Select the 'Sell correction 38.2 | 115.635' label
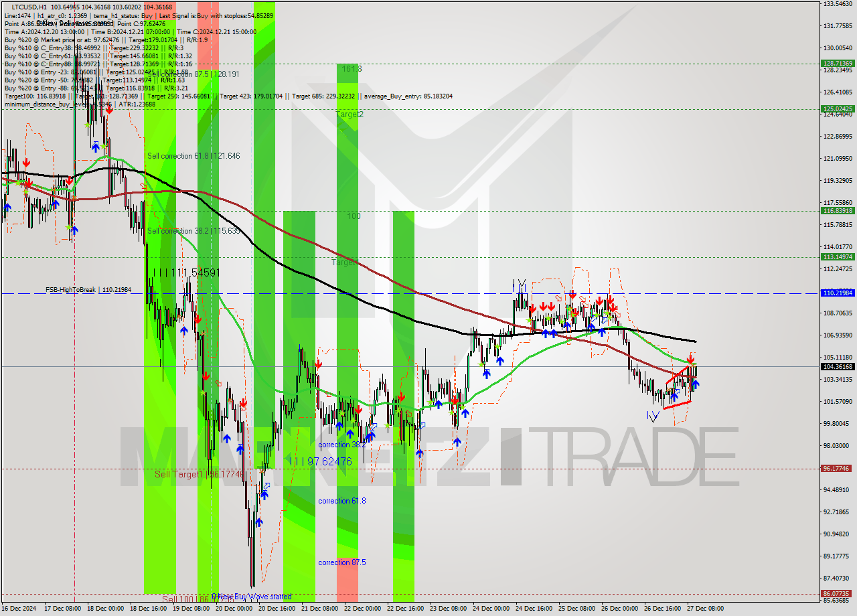 coord(193,231)
